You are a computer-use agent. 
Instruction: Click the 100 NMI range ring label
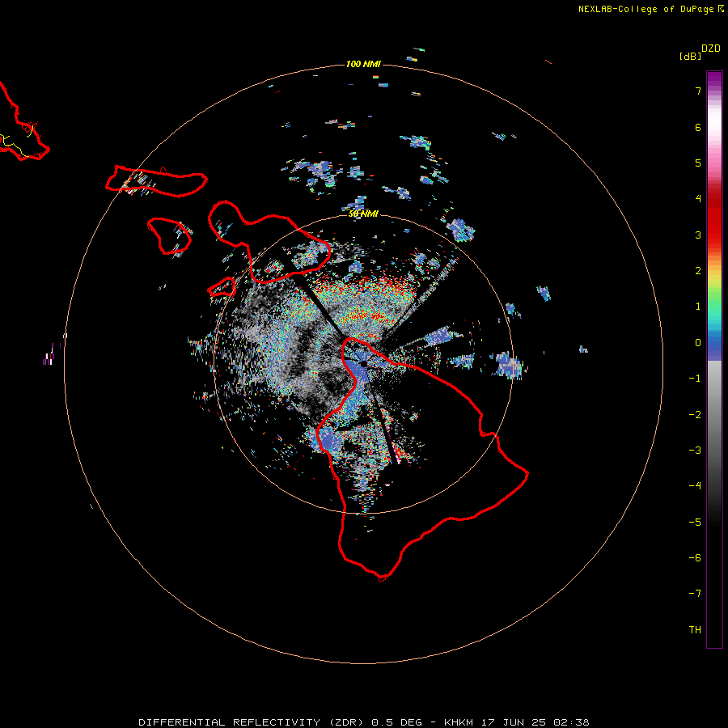tap(363, 64)
